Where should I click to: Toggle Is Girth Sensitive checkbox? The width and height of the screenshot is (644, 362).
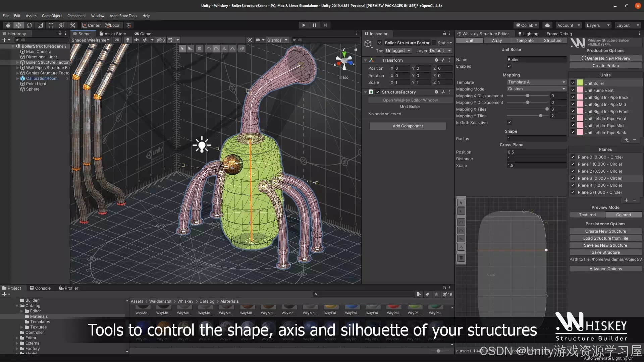coord(509,122)
